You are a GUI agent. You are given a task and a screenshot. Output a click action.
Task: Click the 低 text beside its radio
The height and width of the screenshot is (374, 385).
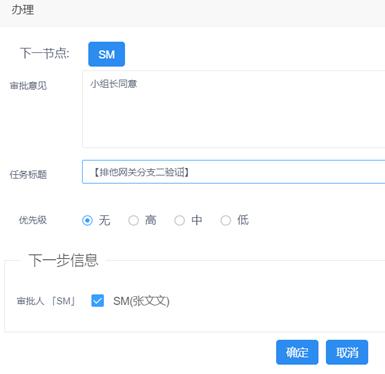click(x=243, y=220)
